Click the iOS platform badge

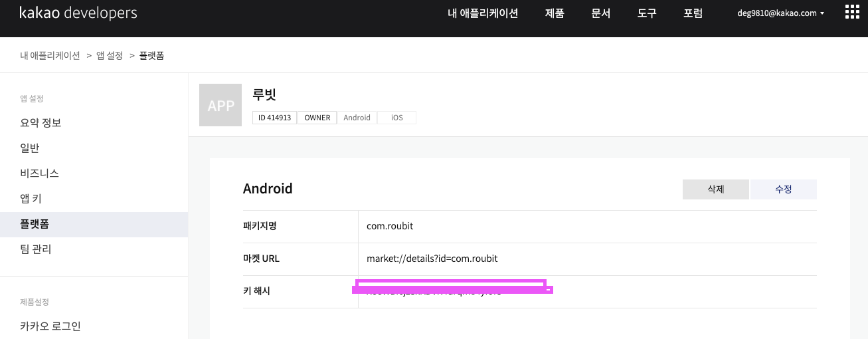point(397,118)
